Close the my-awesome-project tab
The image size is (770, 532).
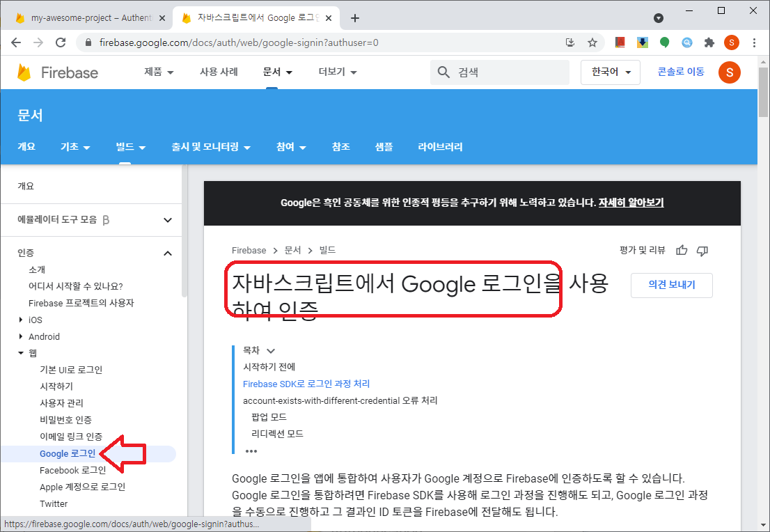[x=162, y=18]
